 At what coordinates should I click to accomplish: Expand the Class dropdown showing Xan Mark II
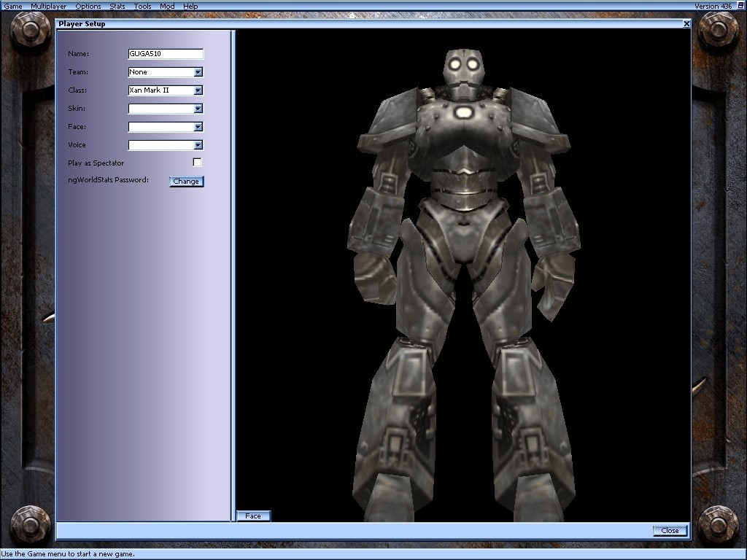pyautogui.click(x=198, y=90)
